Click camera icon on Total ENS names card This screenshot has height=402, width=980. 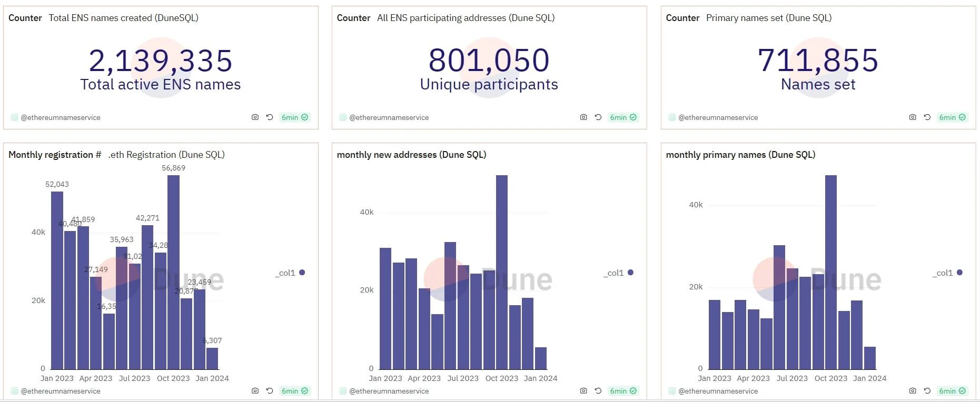point(255,117)
